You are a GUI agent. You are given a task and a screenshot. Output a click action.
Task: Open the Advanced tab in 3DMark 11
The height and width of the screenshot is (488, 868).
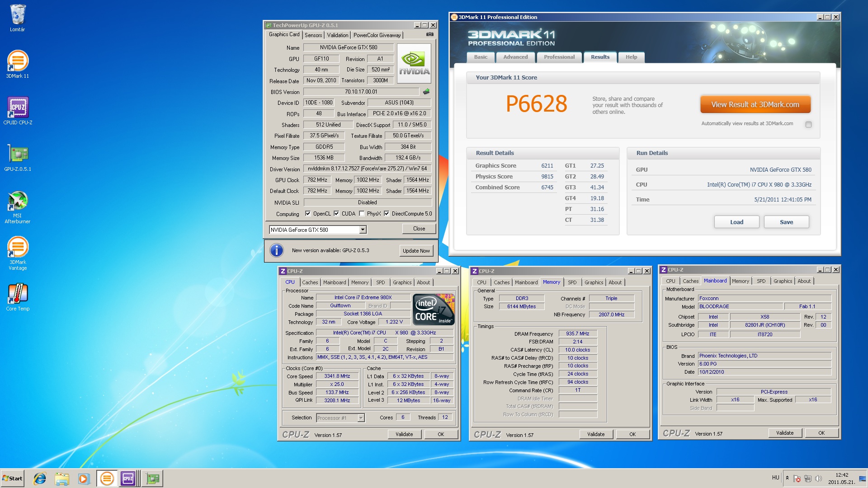pyautogui.click(x=515, y=57)
